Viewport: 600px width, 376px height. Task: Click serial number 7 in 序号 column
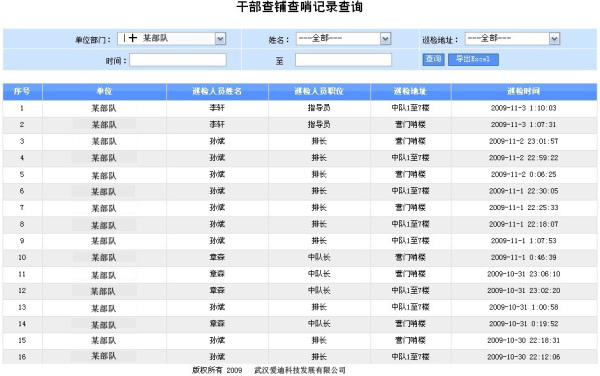point(22,208)
